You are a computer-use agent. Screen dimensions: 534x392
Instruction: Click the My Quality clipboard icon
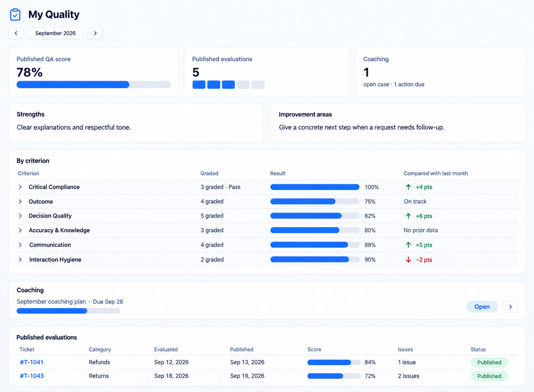pos(15,15)
